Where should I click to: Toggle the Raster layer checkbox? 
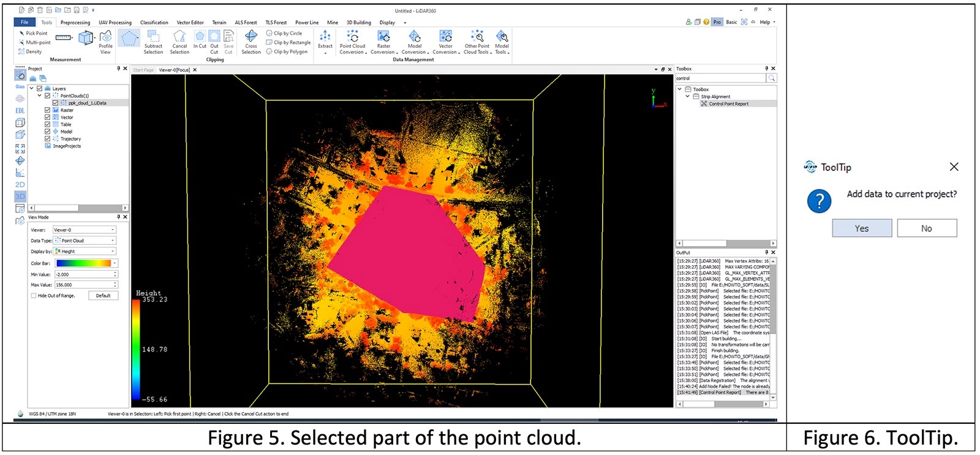tap(48, 110)
